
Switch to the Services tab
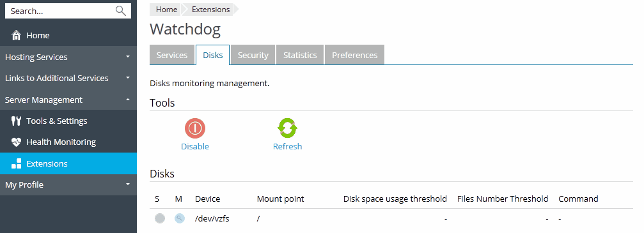click(x=172, y=55)
